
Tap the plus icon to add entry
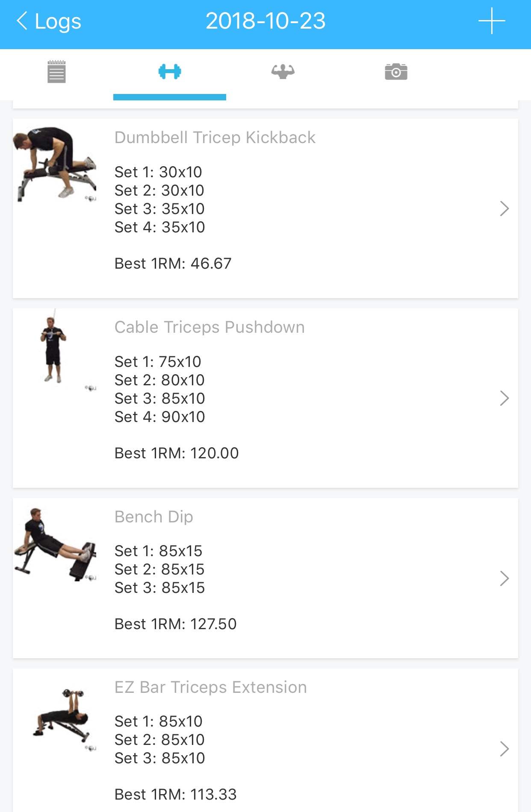coord(492,21)
